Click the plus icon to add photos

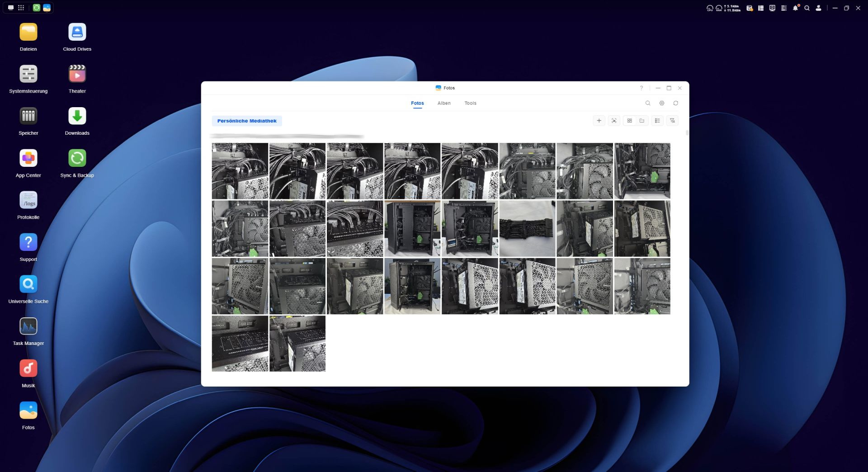coord(599,121)
